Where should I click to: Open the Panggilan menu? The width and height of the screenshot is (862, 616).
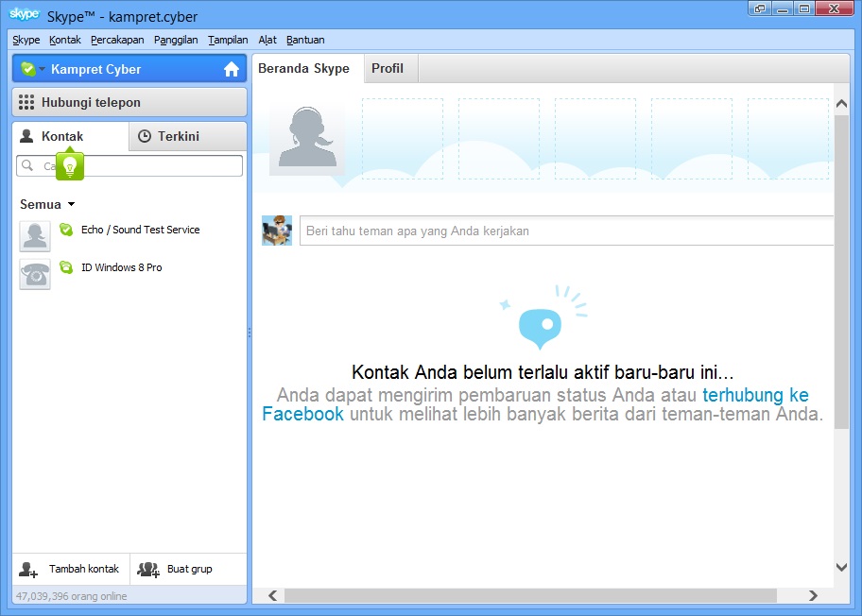point(176,40)
